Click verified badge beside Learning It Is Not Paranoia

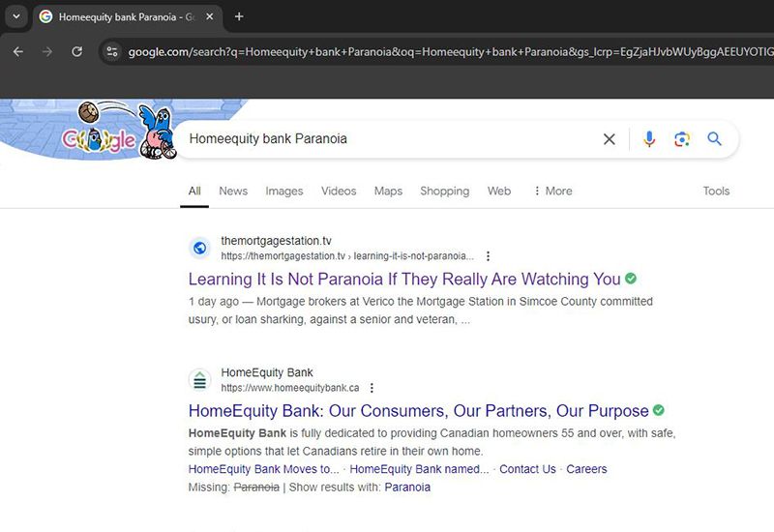pos(631,279)
